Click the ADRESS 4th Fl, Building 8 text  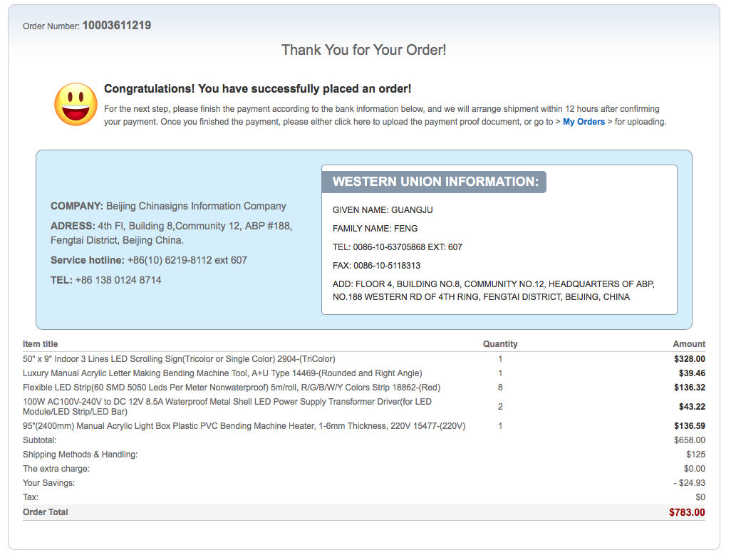click(172, 233)
